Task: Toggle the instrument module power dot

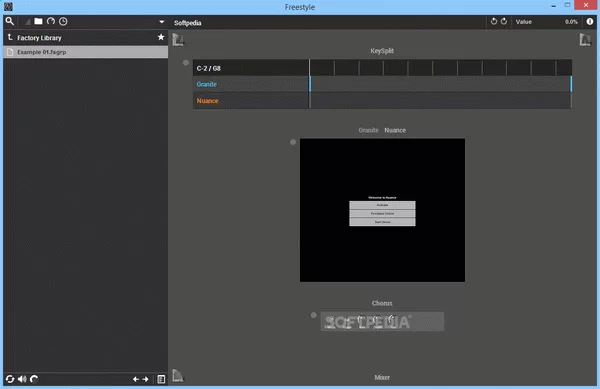Action: (293, 142)
